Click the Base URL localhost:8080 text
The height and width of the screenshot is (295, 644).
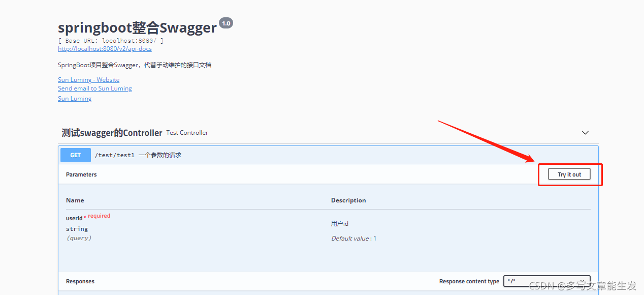pyautogui.click(x=111, y=41)
